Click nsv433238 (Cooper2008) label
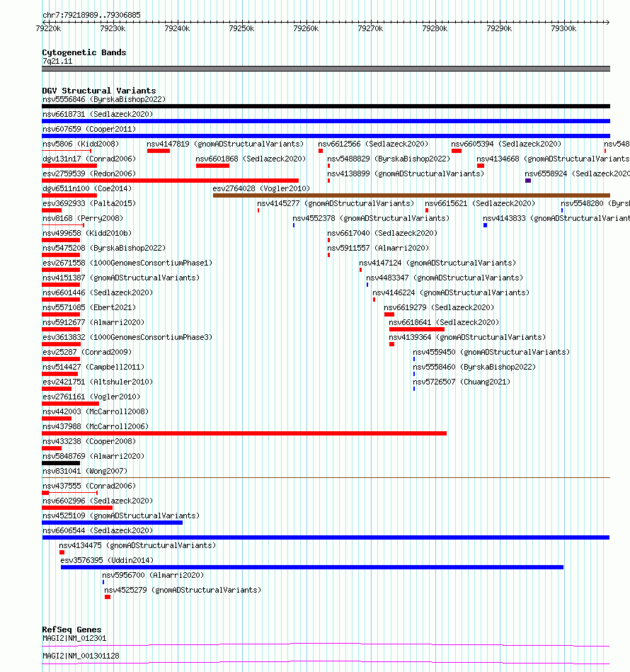630x672 pixels. pyautogui.click(x=89, y=441)
